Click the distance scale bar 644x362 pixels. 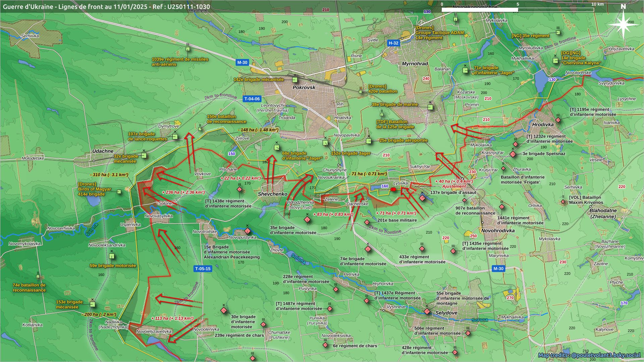(x=518, y=10)
